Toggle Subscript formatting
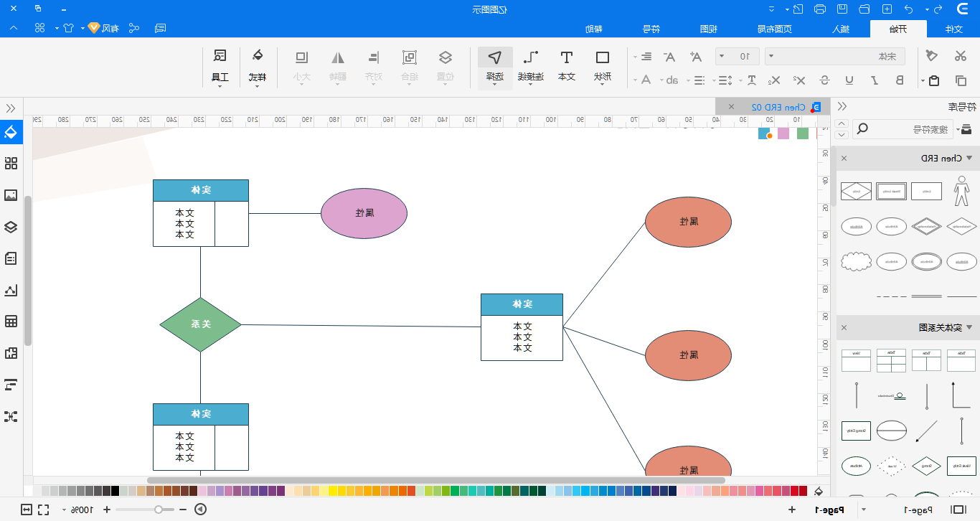This screenshot has width=980, height=521. pyautogui.click(x=776, y=80)
